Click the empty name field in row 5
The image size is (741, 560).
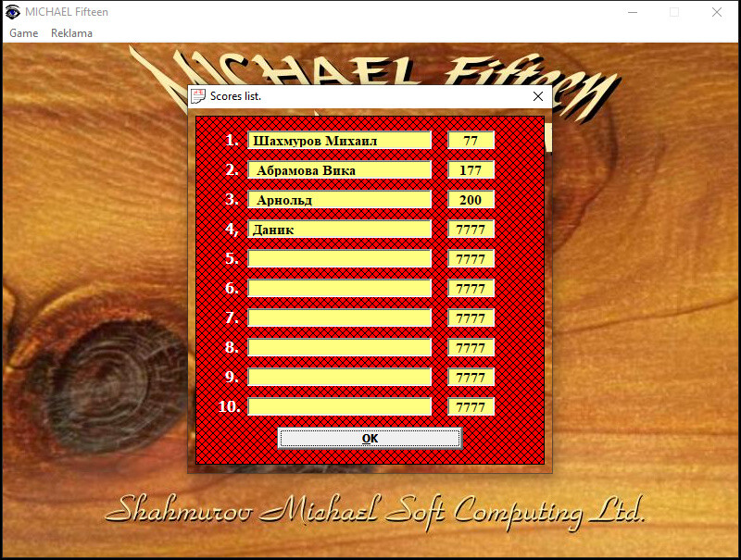click(339, 259)
